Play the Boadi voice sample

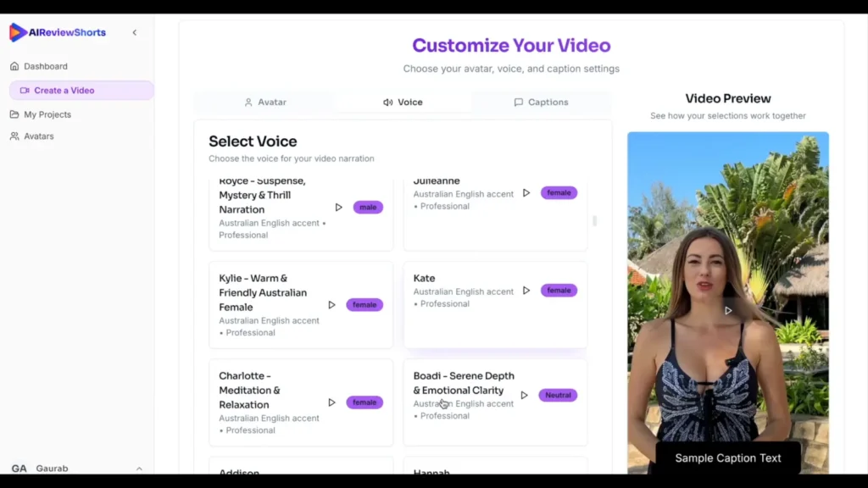tap(524, 395)
